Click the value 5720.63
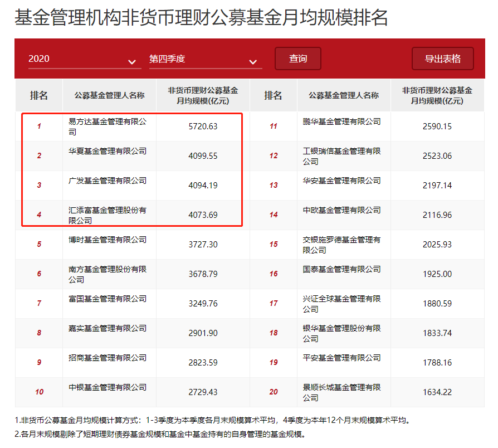498x448 pixels. [x=203, y=126]
